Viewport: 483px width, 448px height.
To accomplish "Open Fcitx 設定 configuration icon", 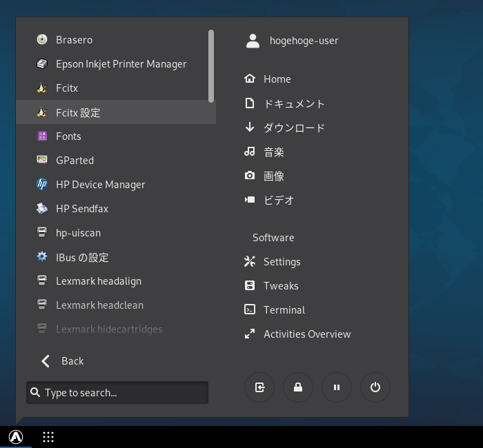I will click(x=42, y=112).
